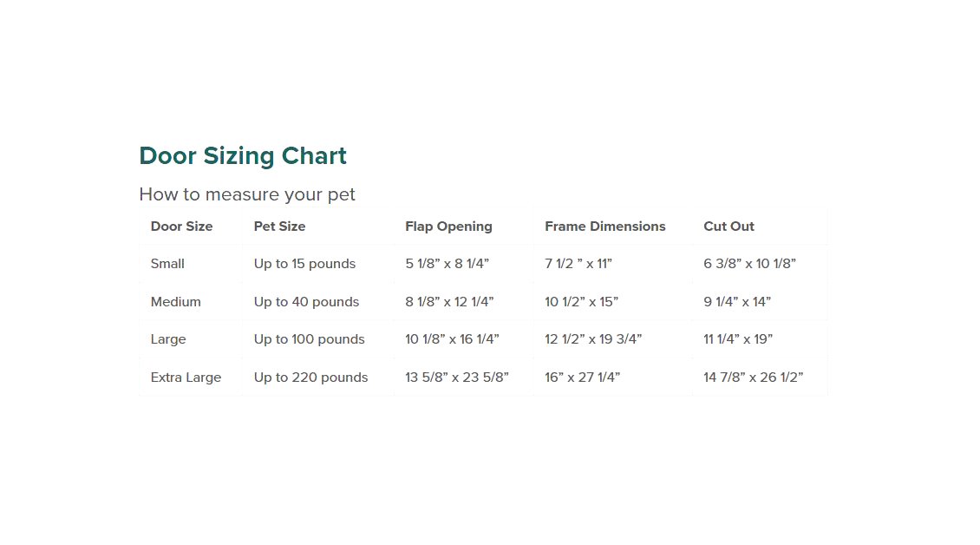
Task: Click the 'Up to 15 pounds' cell
Action: tap(304, 264)
